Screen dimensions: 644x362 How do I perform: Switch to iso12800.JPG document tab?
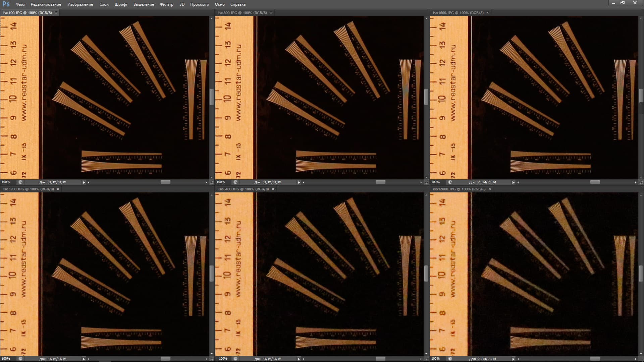(x=459, y=189)
